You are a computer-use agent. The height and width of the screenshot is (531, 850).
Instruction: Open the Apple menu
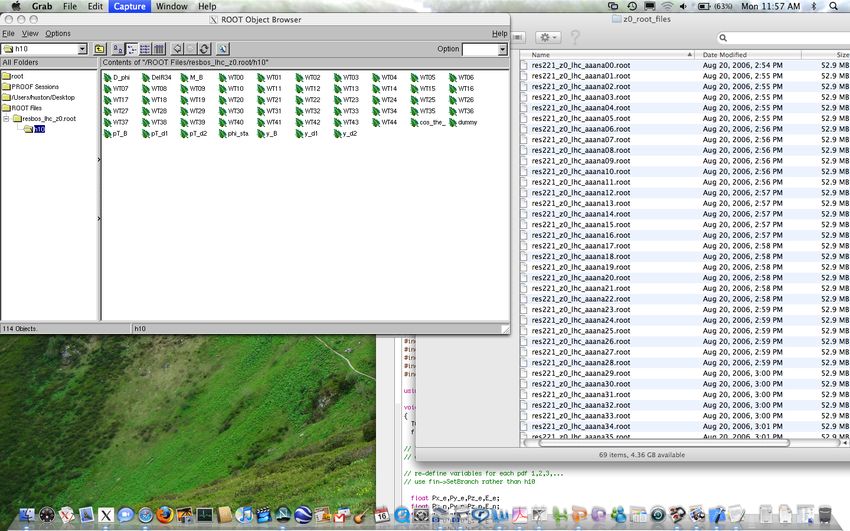(16, 6)
